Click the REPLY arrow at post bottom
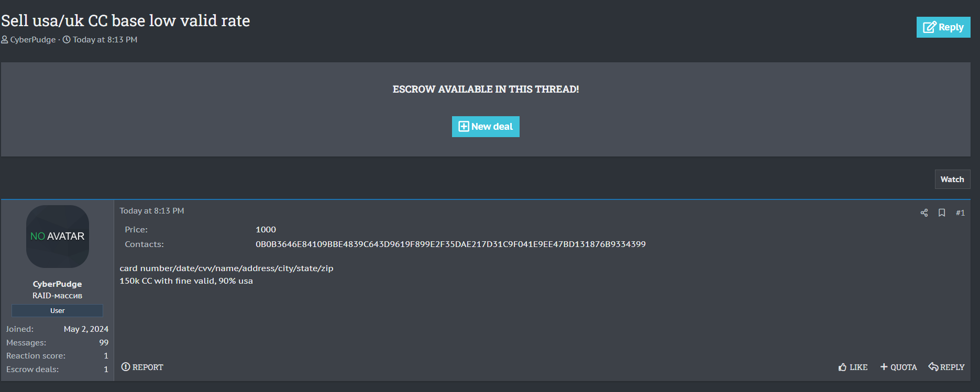 [x=933, y=367]
